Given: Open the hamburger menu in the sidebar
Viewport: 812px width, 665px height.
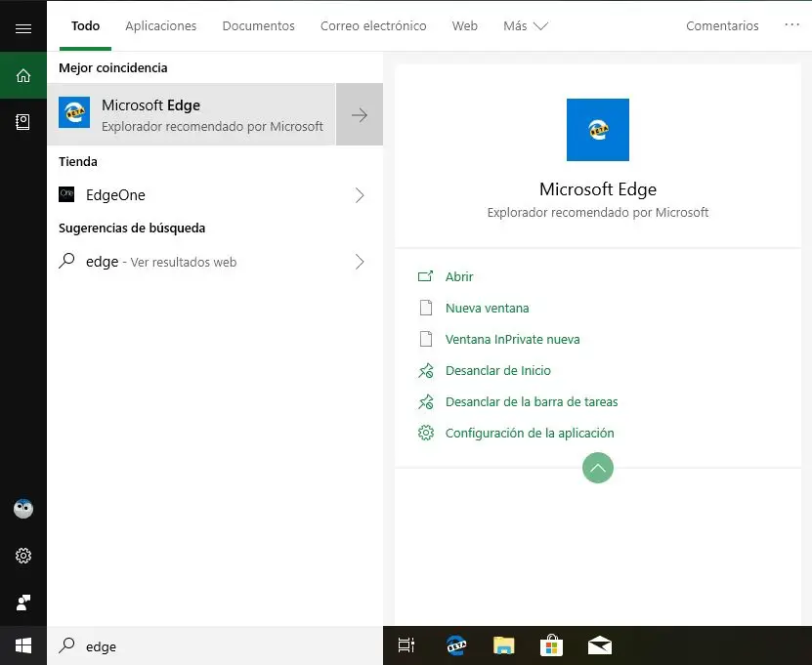Looking at the screenshot, I should pyautogui.click(x=23, y=28).
